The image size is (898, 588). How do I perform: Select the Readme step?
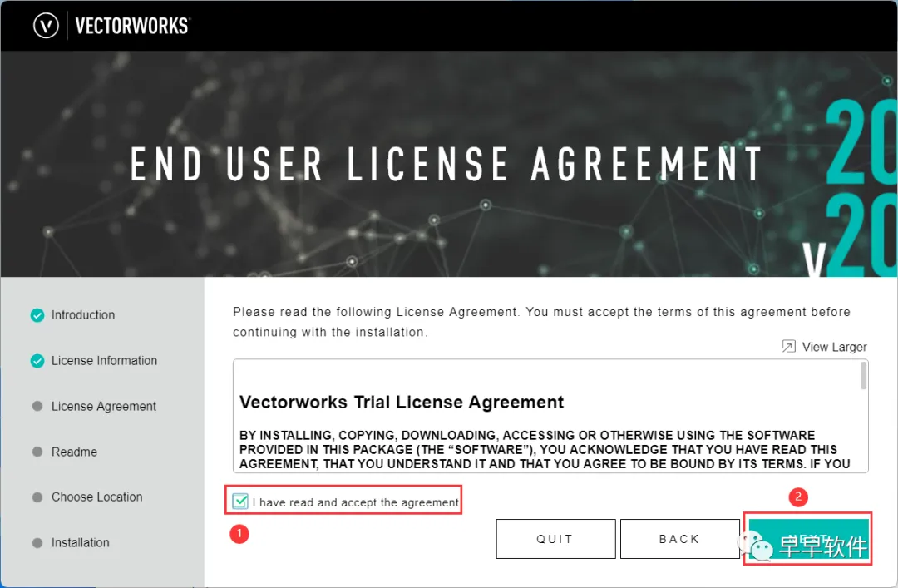click(75, 452)
